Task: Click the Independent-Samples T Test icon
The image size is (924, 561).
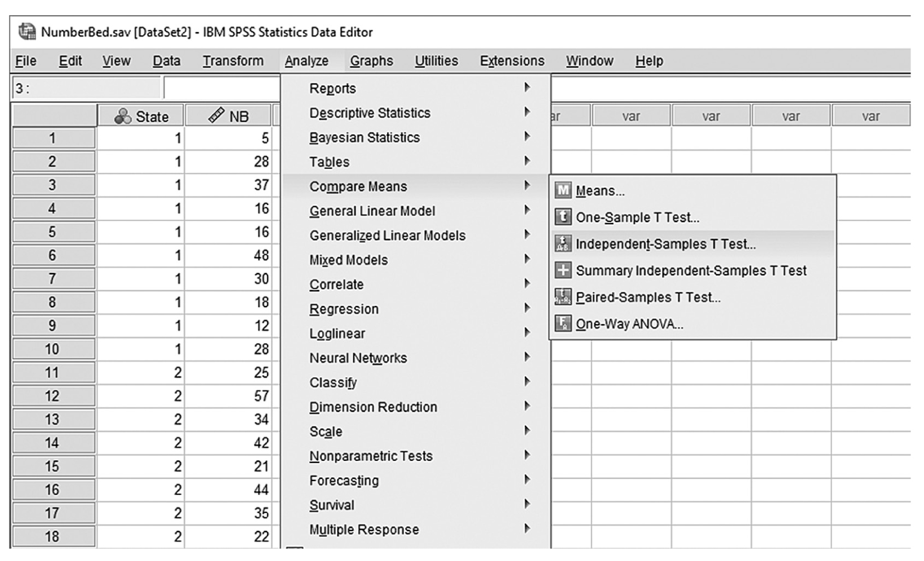Action: 563,243
